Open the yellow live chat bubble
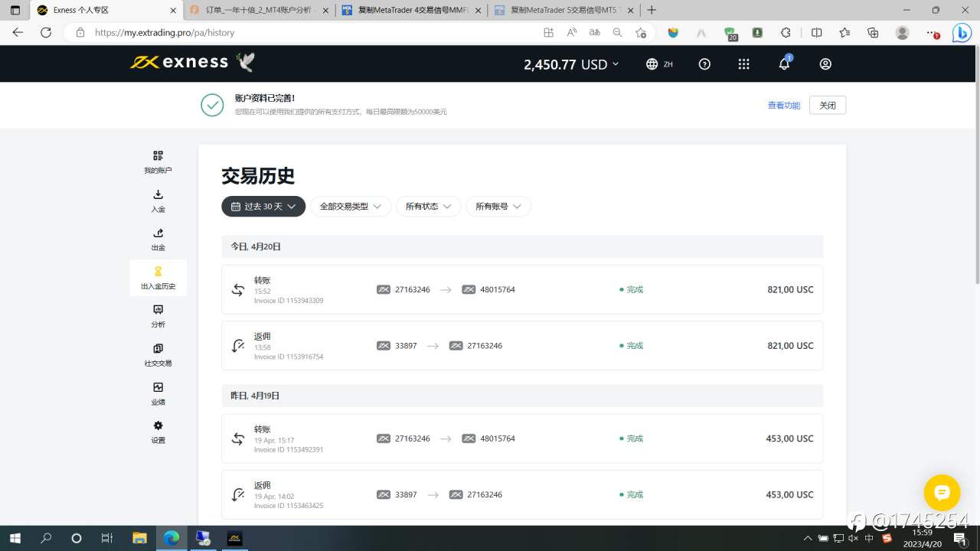 942,493
